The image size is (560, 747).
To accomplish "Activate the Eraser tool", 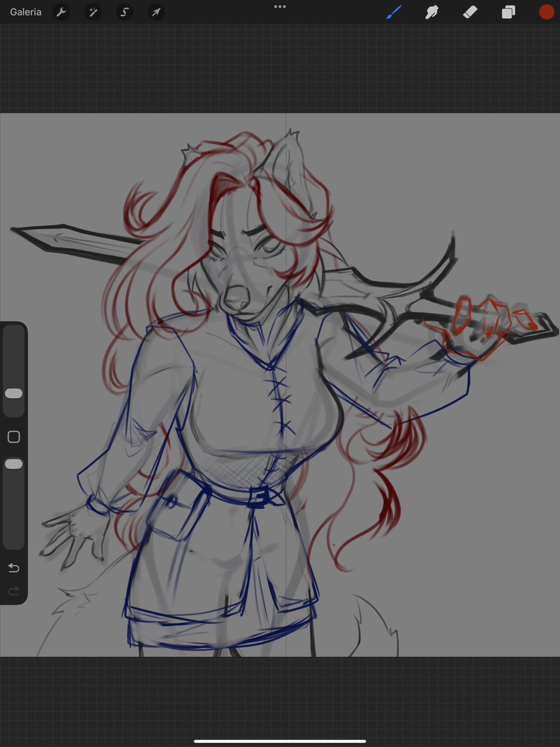I will (470, 12).
